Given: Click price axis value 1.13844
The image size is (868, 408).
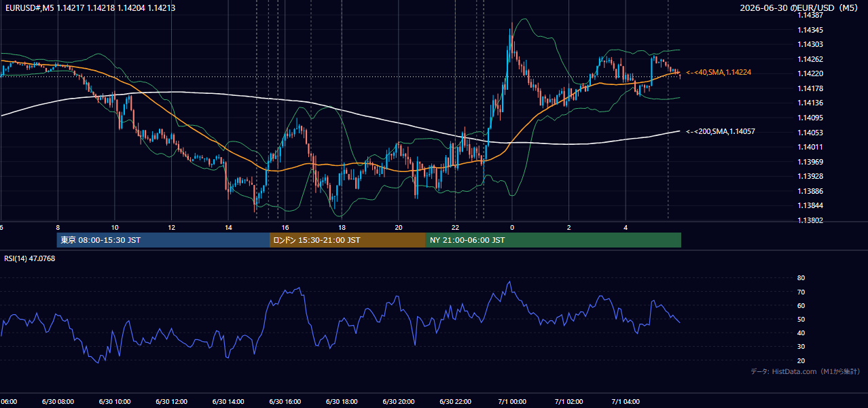Looking at the screenshot, I should 810,205.
